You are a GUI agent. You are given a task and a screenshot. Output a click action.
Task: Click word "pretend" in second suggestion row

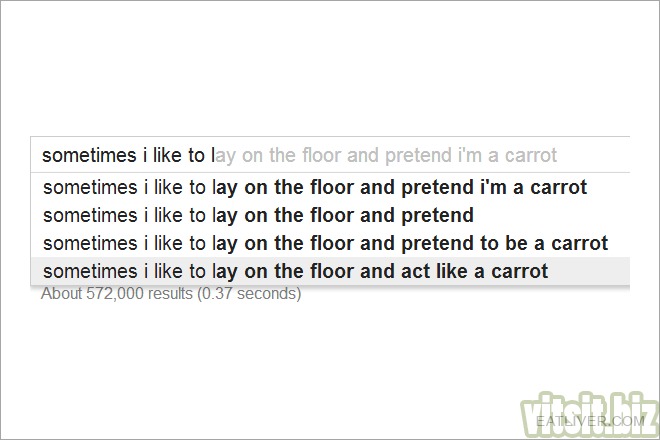click(437, 216)
